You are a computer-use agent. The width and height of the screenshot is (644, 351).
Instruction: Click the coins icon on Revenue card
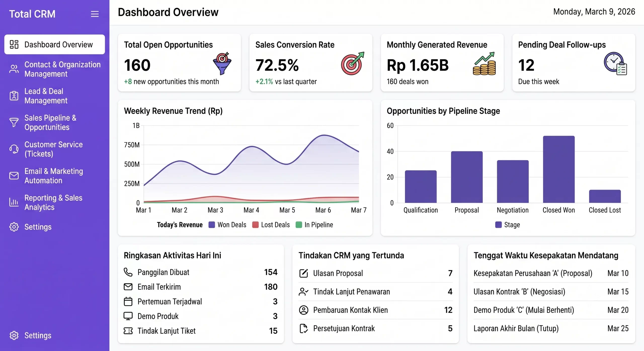pos(485,64)
